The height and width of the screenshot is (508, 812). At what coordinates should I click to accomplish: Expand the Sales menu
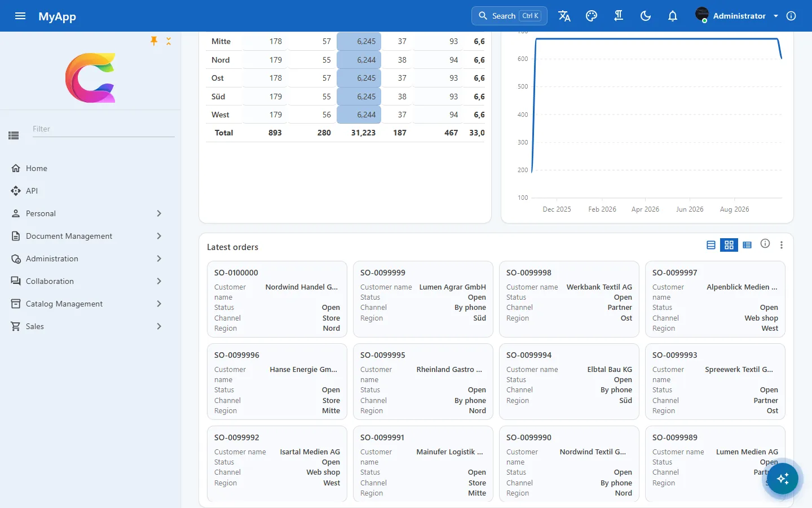click(x=90, y=326)
